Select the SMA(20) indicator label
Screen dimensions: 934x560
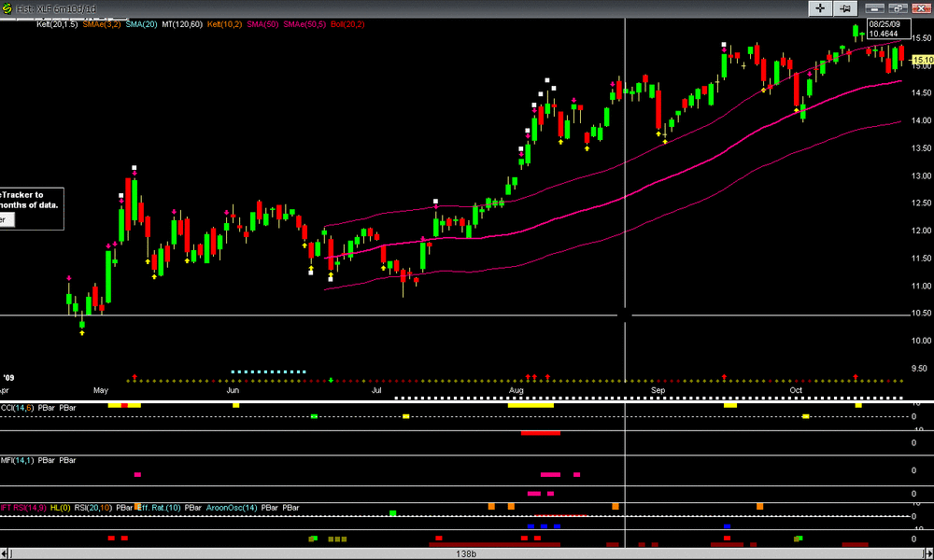point(141,24)
